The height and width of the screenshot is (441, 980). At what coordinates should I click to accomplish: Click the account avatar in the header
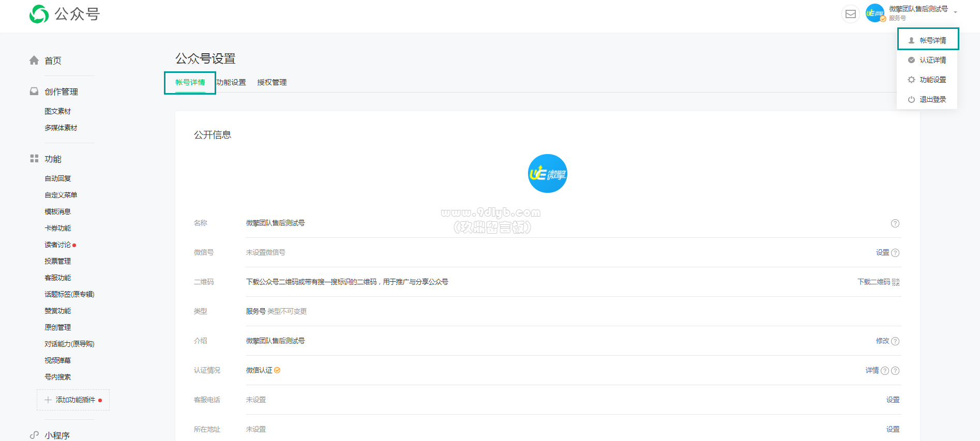[x=875, y=13]
